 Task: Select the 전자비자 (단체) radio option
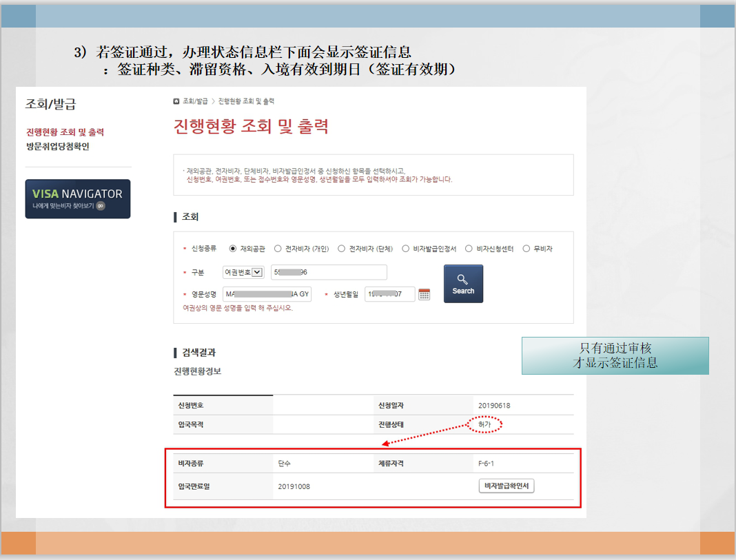click(341, 249)
